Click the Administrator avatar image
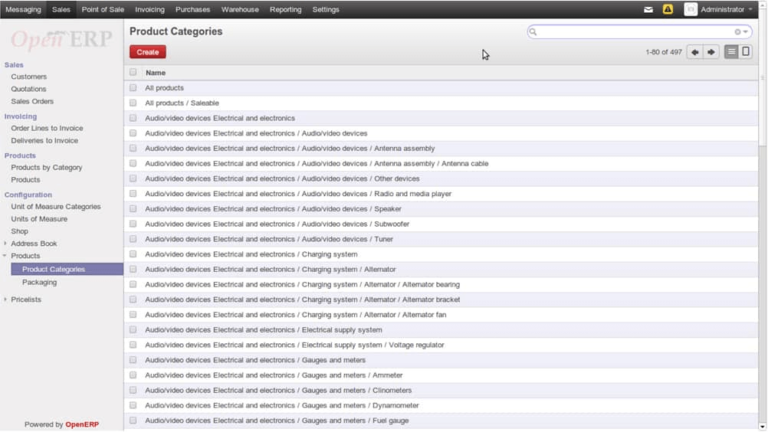The width and height of the screenshot is (768, 432). (690, 9)
